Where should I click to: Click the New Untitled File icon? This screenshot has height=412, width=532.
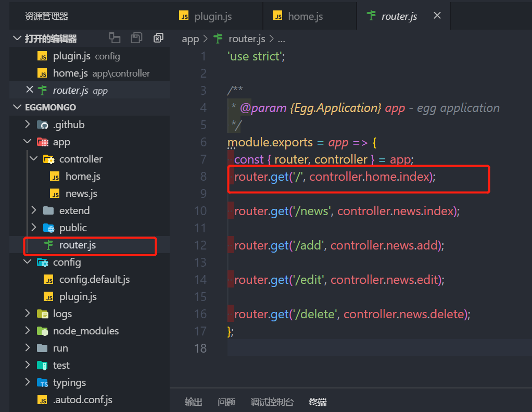(115, 38)
